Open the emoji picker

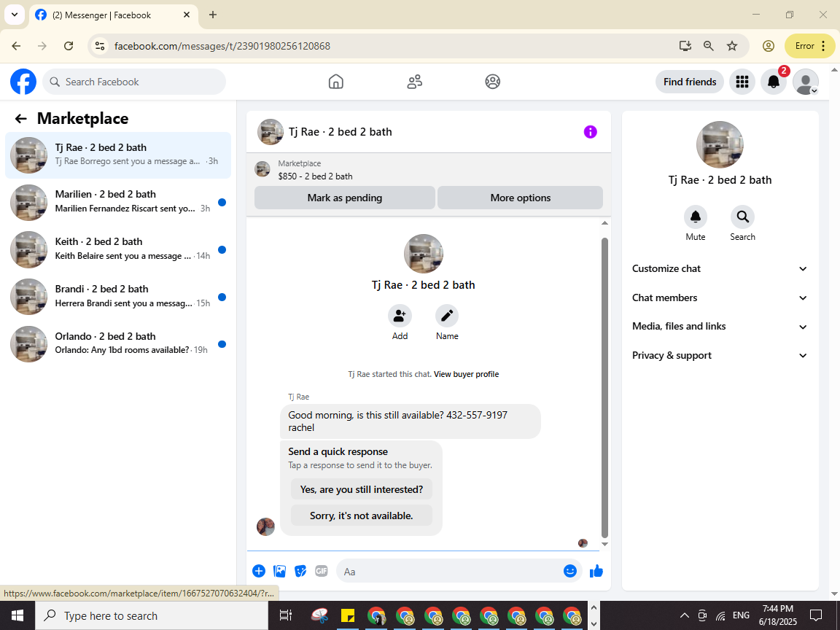[x=570, y=571]
